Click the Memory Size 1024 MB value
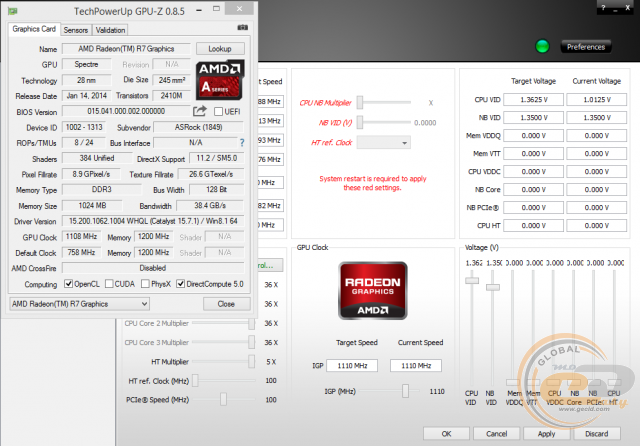 tap(92, 205)
